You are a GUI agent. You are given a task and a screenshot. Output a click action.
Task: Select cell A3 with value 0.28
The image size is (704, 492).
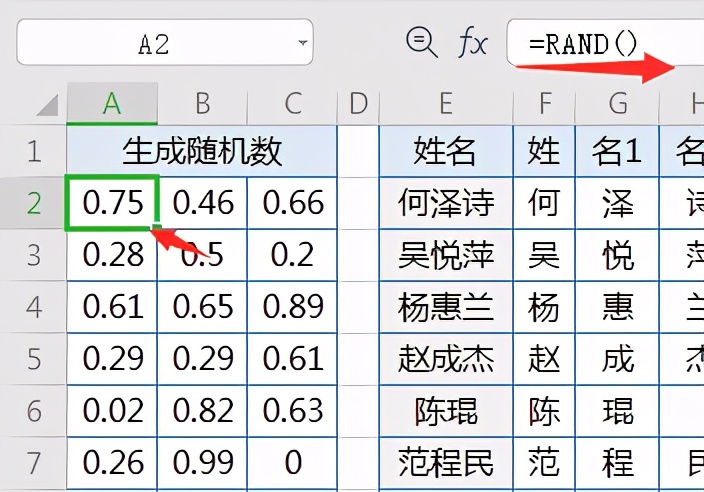tap(112, 255)
